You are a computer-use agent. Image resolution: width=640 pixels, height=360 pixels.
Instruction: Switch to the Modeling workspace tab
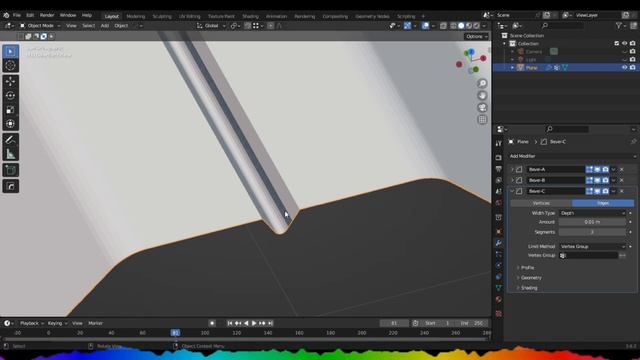click(136, 16)
